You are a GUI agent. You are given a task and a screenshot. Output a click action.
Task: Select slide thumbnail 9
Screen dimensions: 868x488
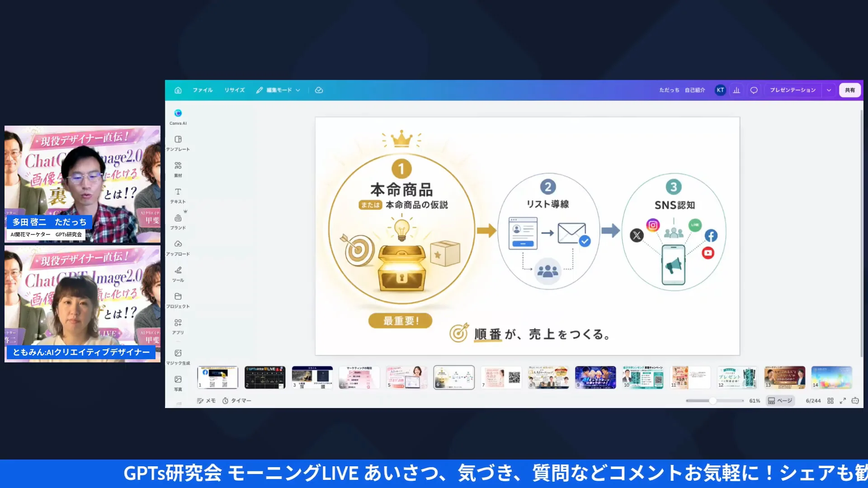pyautogui.click(x=595, y=377)
